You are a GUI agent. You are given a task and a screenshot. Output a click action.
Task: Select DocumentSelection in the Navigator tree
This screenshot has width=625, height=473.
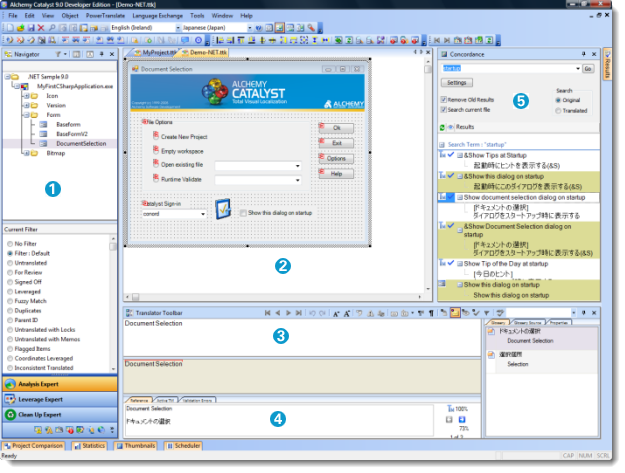[x=81, y=144]
